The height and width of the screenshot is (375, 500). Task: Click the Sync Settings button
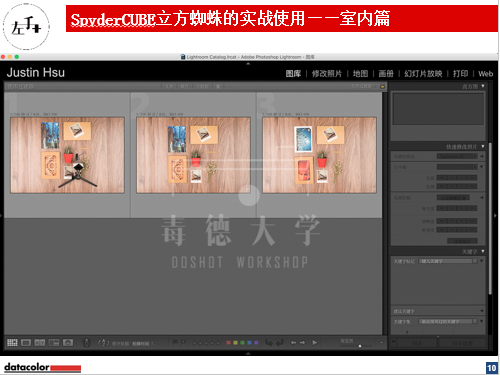tap(462, 343)
